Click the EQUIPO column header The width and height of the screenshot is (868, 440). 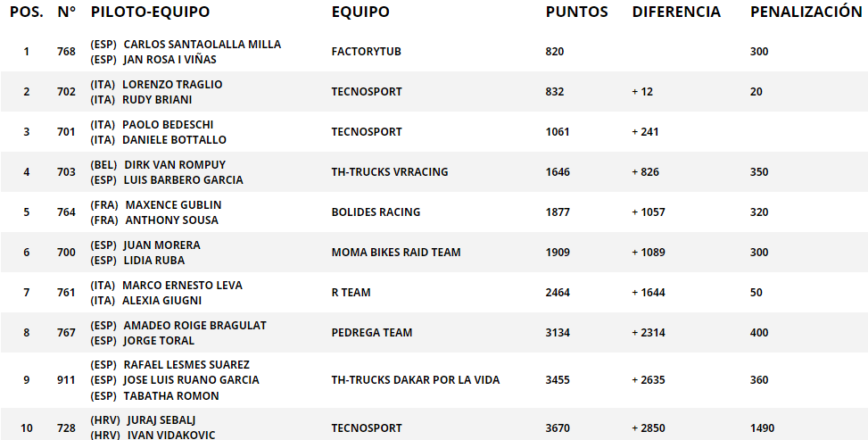pyautogui.click(x=360, y=12)
